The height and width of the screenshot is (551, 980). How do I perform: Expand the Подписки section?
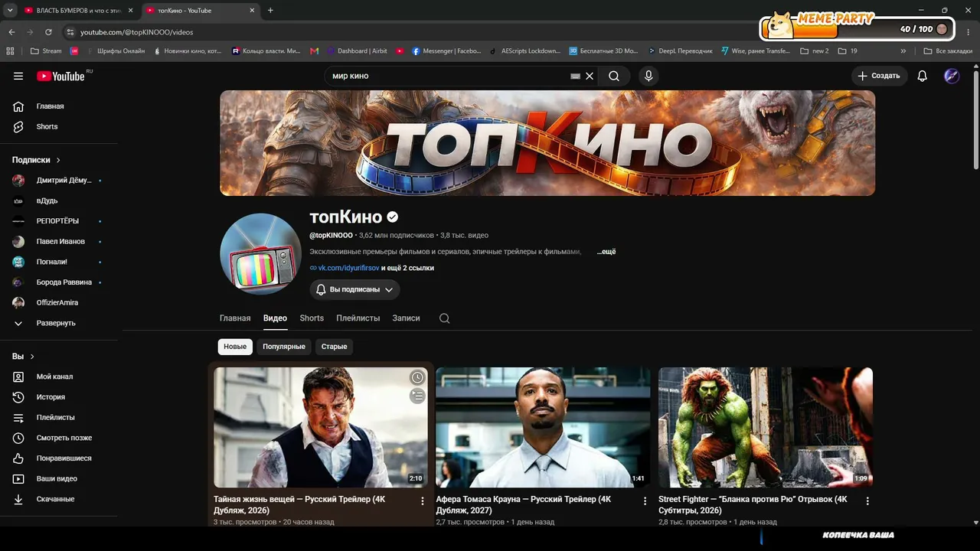[37, 160]
